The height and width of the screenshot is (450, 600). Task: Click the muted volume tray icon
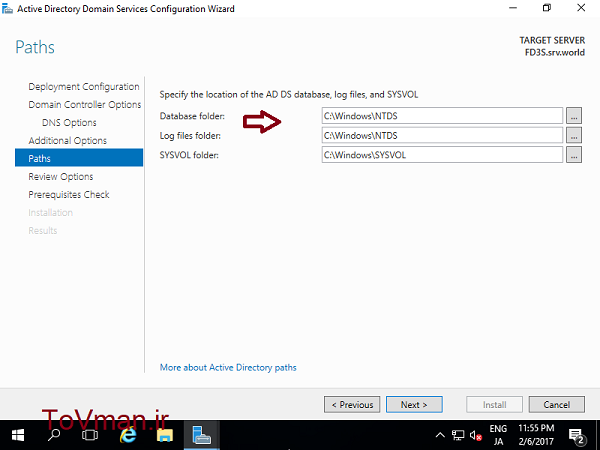476,435
